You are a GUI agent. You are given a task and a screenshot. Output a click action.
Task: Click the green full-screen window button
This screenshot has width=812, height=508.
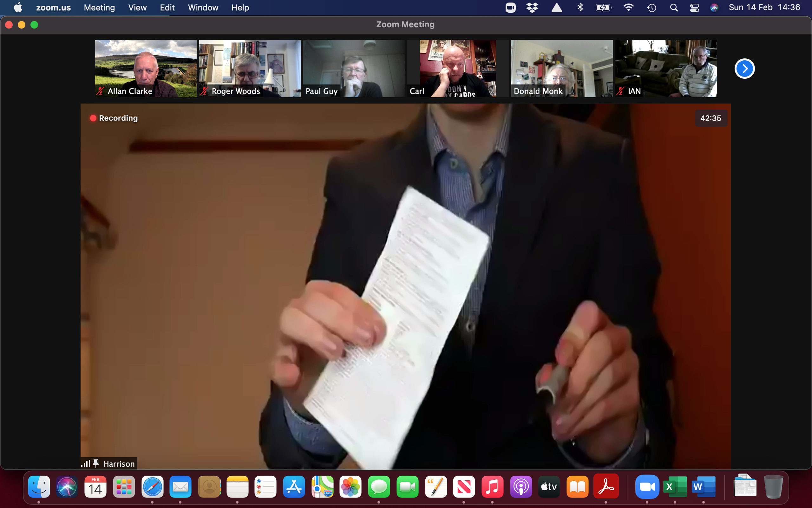[x=34, y=25]
